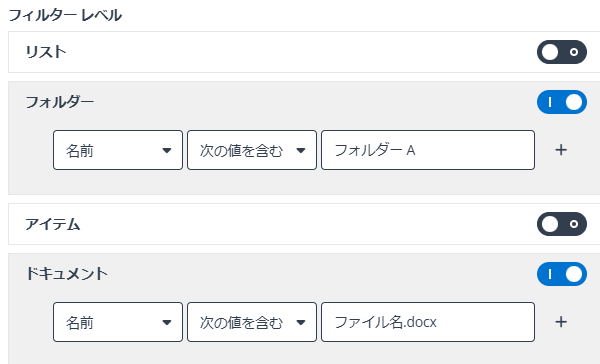Click the ファイル名.docx value field

pyautogui.click(x=428, y=322)
